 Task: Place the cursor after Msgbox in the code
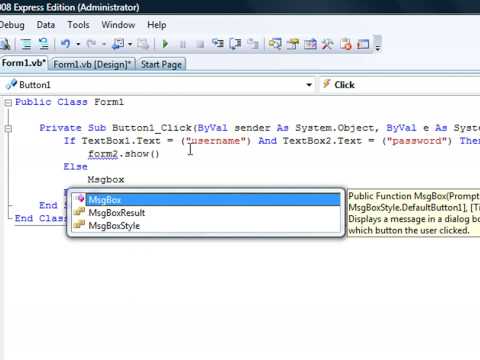tap(125, 180)
